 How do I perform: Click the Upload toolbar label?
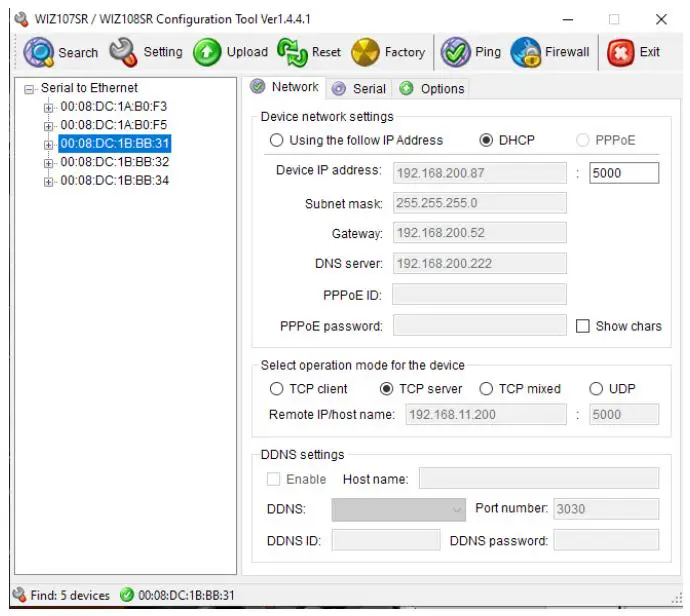(247, 52)
